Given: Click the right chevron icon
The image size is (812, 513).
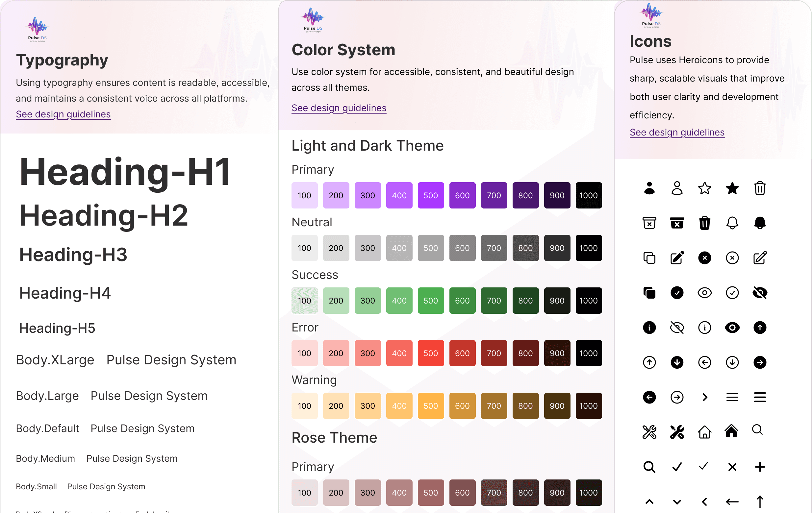Looking at the screenshot, I should pos(704,397).
